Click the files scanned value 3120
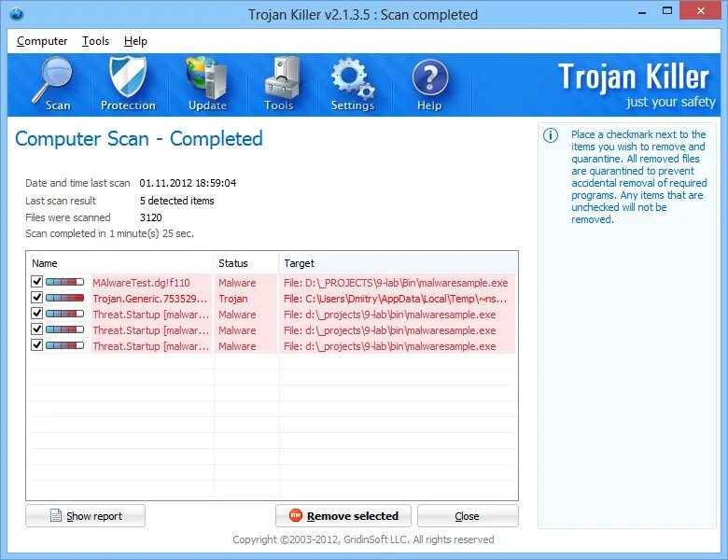The height and width of the screenshot is (560, 728). point(151,217)
